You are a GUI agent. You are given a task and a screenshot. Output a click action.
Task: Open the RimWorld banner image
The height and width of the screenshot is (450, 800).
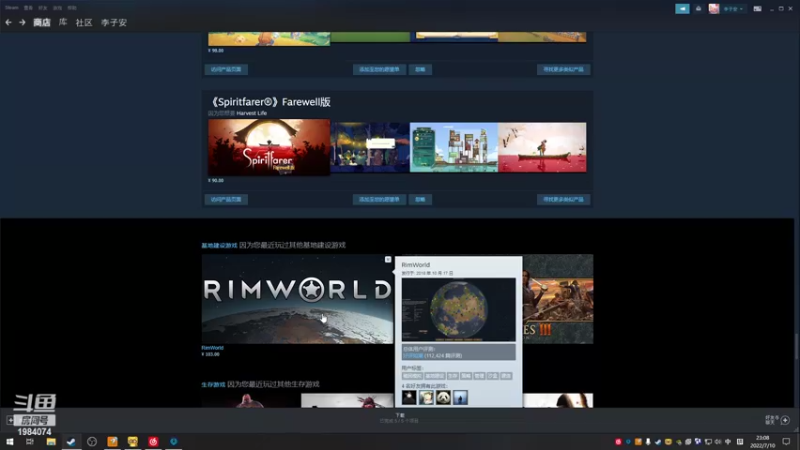[x=297, y=299]
